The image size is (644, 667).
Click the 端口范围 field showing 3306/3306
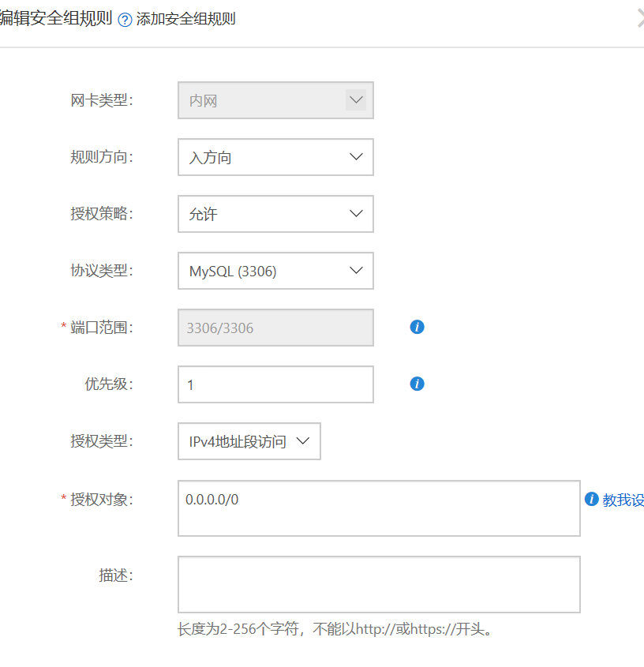click(275, 328)
